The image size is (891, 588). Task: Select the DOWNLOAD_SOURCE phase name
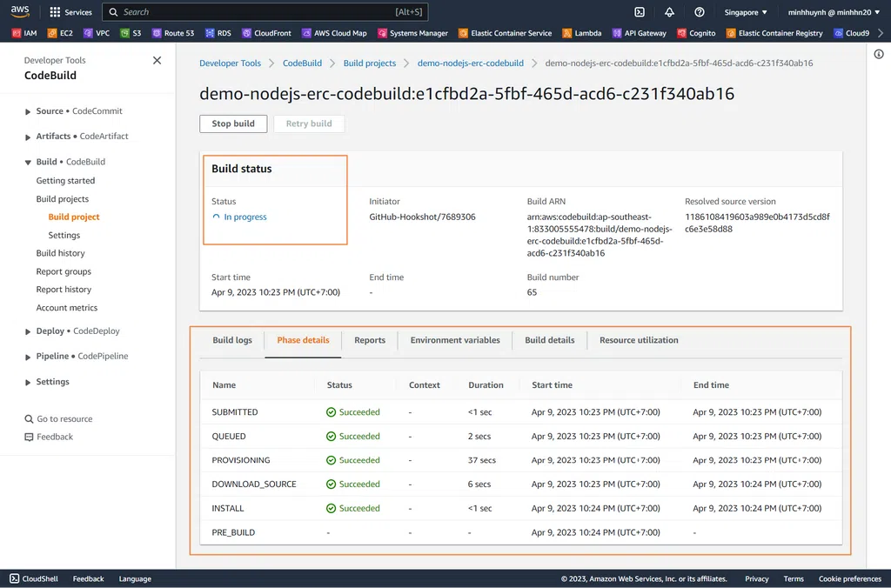(254, 484)
